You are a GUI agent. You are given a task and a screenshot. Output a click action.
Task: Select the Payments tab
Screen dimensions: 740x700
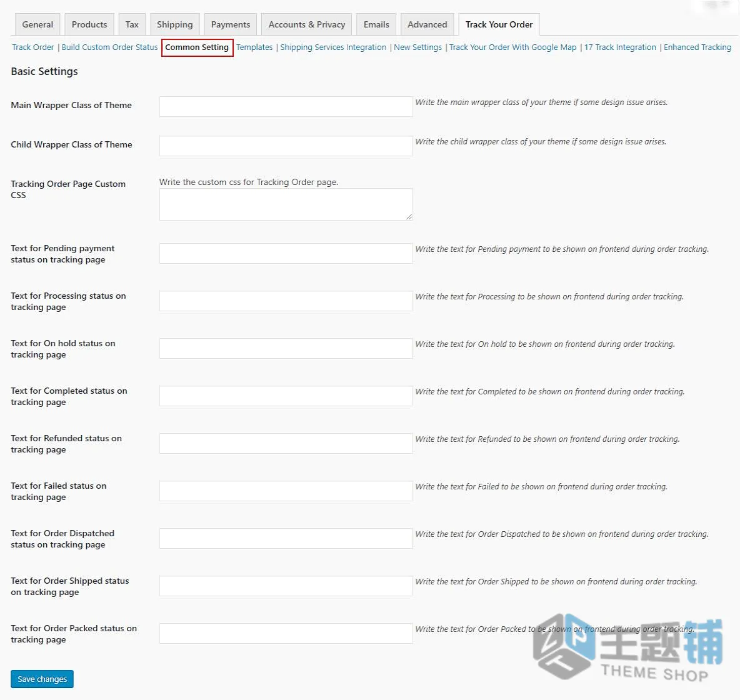click(x=230, y=24)
